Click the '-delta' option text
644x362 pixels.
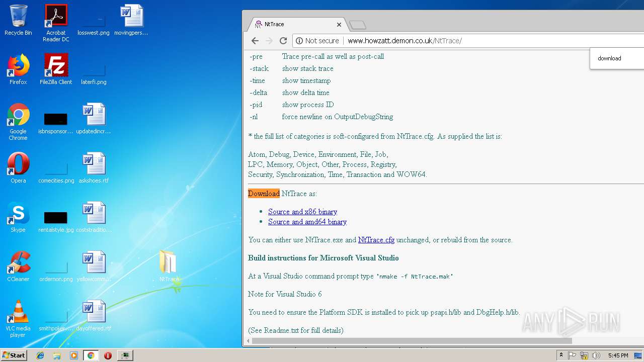point(258,93)
